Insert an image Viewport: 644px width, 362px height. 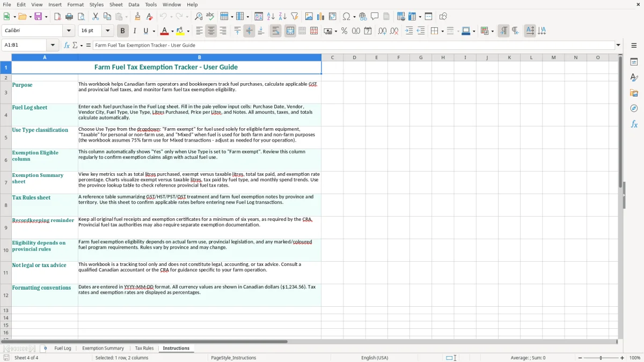coord(309,17)
